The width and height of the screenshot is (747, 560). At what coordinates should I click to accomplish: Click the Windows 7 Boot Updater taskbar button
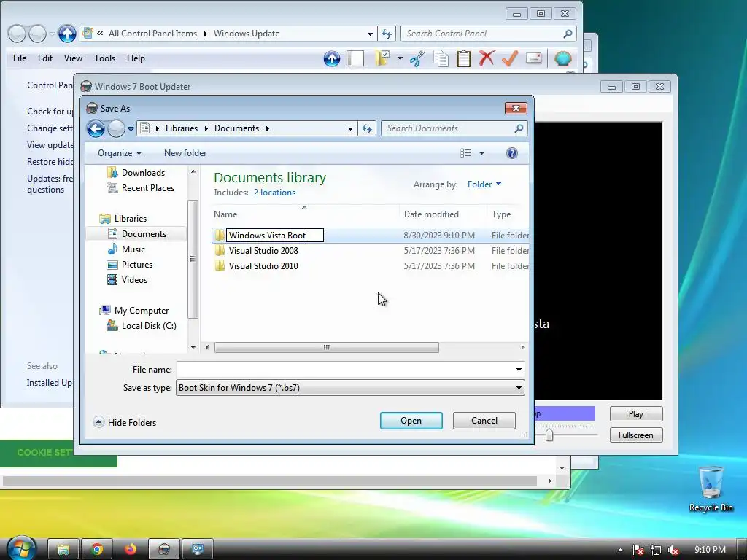pos(164,549)
